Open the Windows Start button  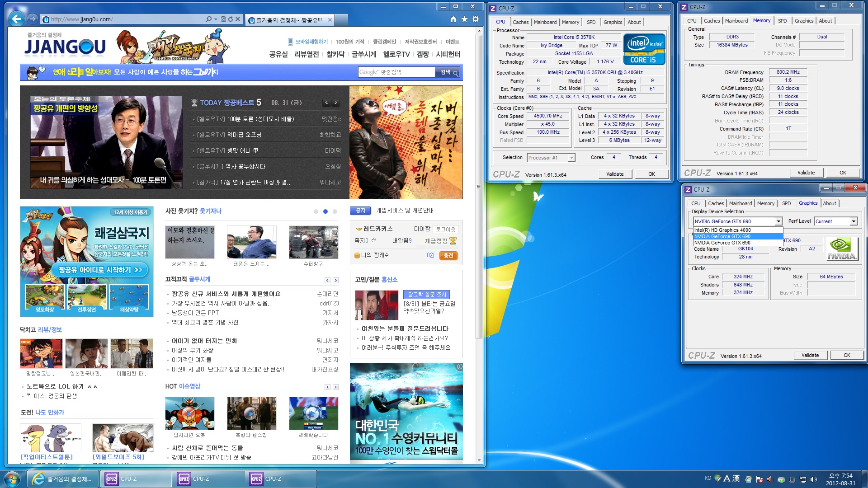pyautogui.click(x=12, y=479)
